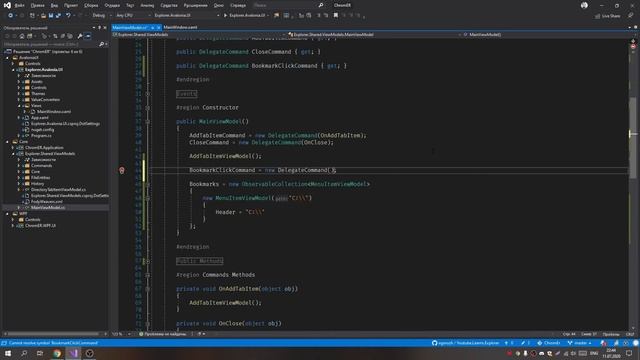This screenshot has width=640, height=360.
Task: Expand the collapsed Public Methods region
Action: point(148,261)
